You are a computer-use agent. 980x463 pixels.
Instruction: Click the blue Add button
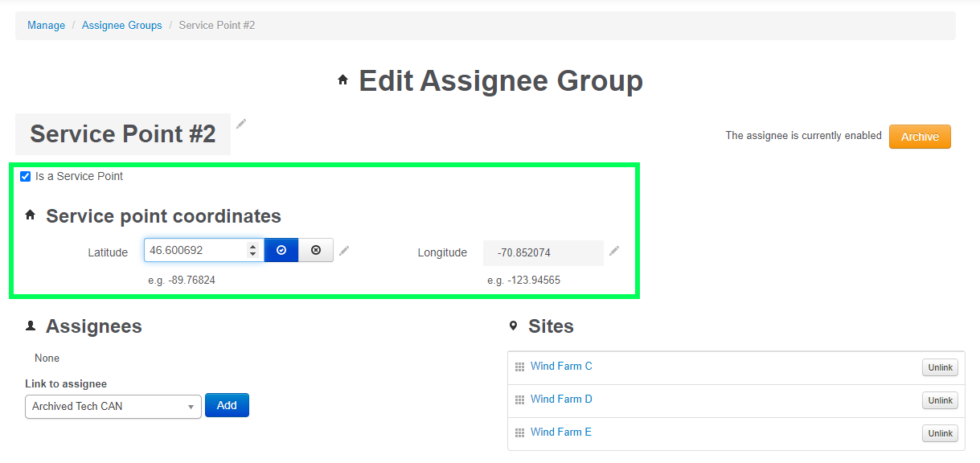[x=227, y=405]
